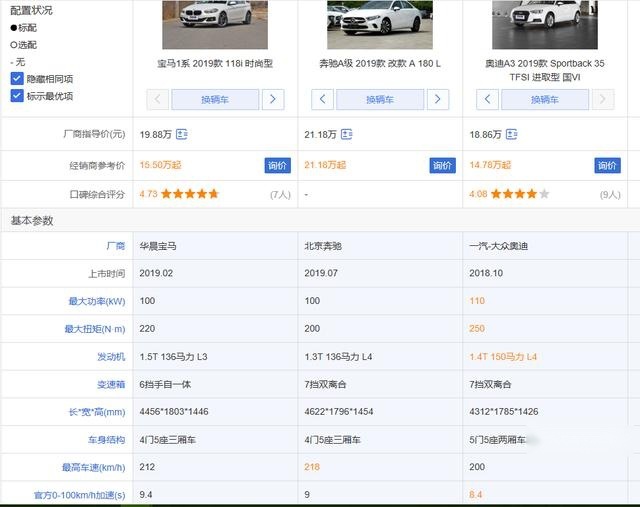Go to previous trim for 奔驰A级
The width and height of the screenshot is (640, 507).
point(322,99)
